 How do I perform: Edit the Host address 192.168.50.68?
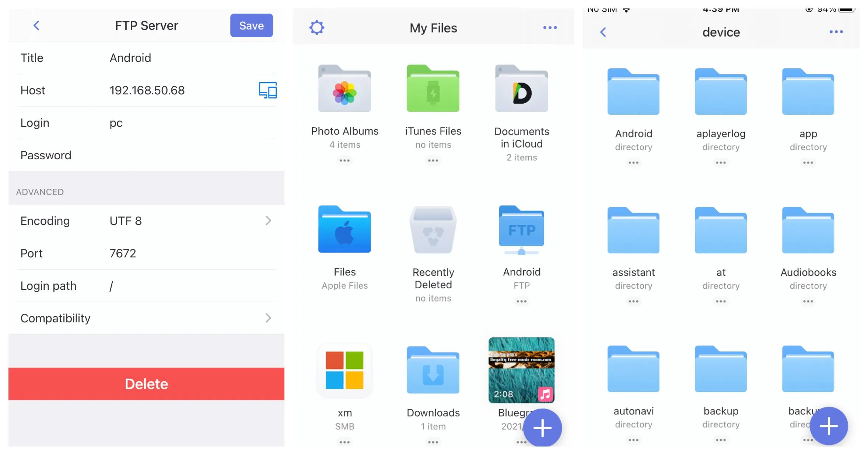(147, 90)
